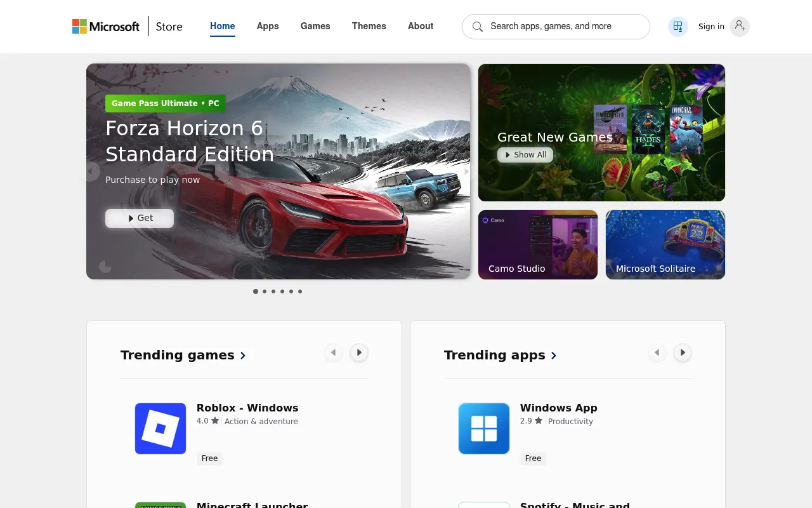Click Get for Forza Horizon 6
The width and height of the screenshot is (812, 508).
140,218
